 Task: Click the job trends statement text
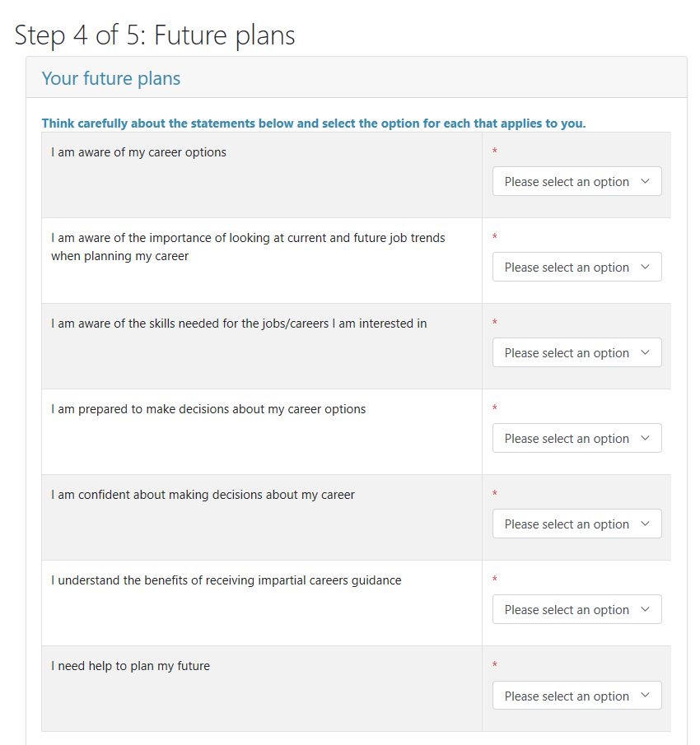[x=248, y=247]
